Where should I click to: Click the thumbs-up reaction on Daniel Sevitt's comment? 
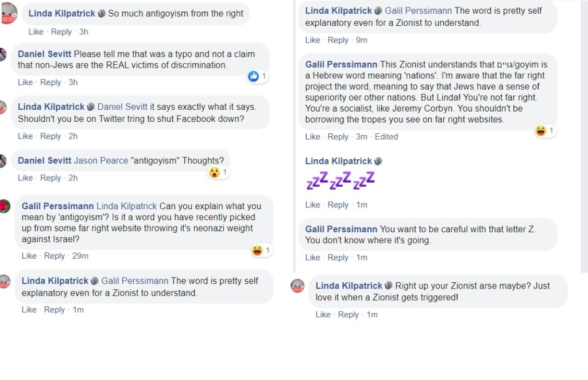click(x=253, y=76)
